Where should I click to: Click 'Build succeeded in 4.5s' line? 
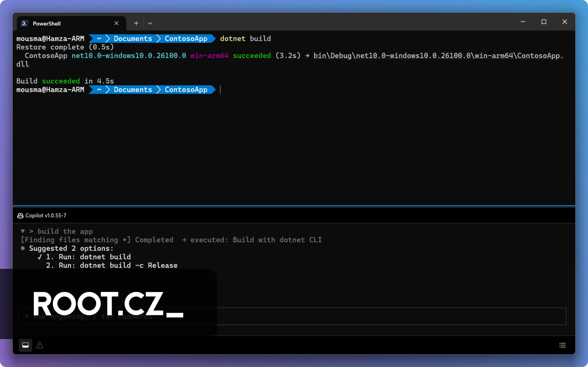click(x=65, y=81)
